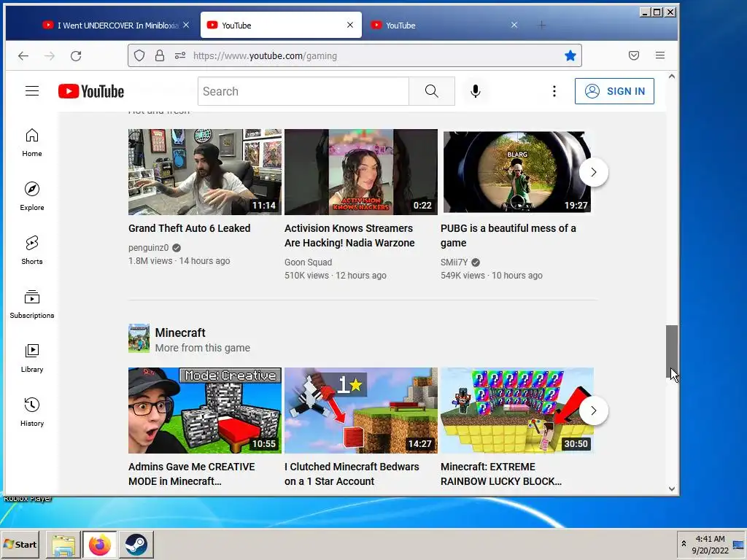Open Subscriptions in sidebar
The width and height of the screenshot is (747, 560).
tap(32, 304)
